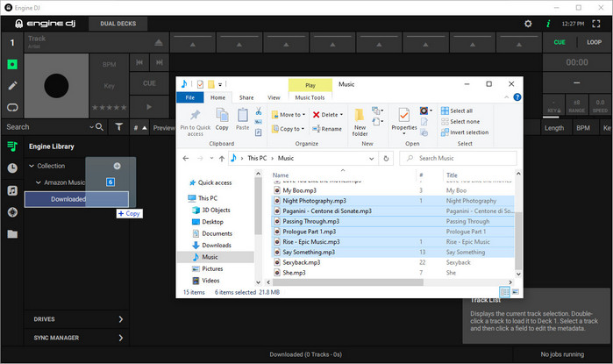
Task: Click Invert selection
Action: tap(465, 132)
